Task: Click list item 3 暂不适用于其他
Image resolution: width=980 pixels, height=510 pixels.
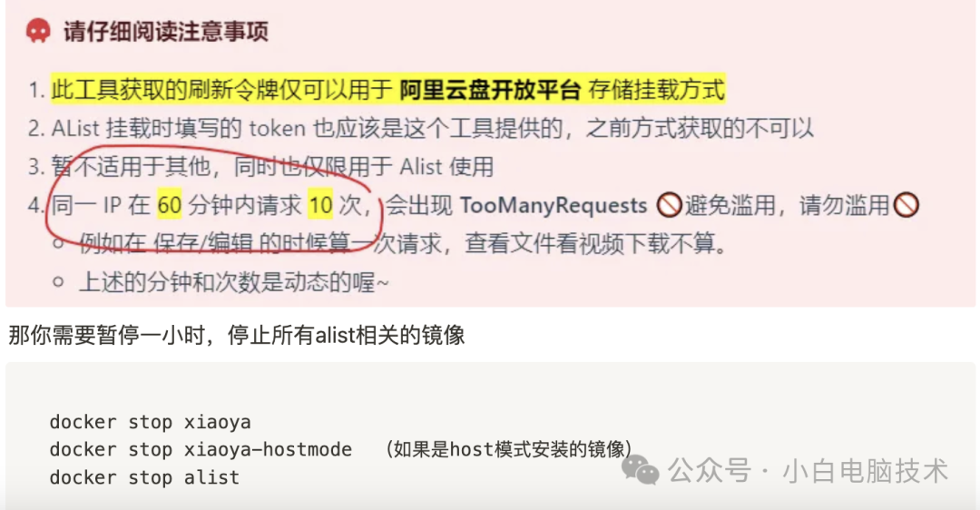Action: coord(260,167)
